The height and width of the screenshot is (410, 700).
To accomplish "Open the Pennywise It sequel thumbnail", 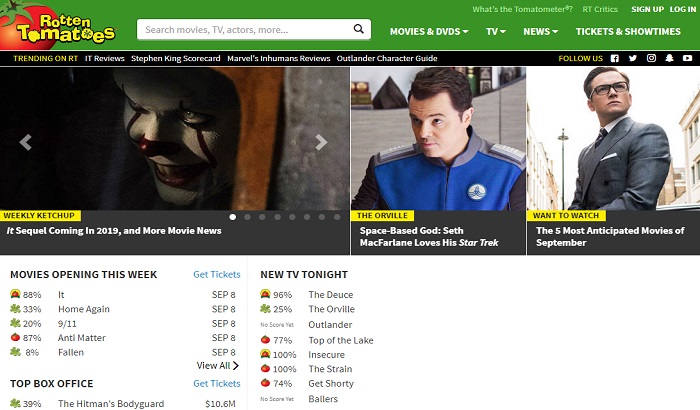I will (175, 138).
